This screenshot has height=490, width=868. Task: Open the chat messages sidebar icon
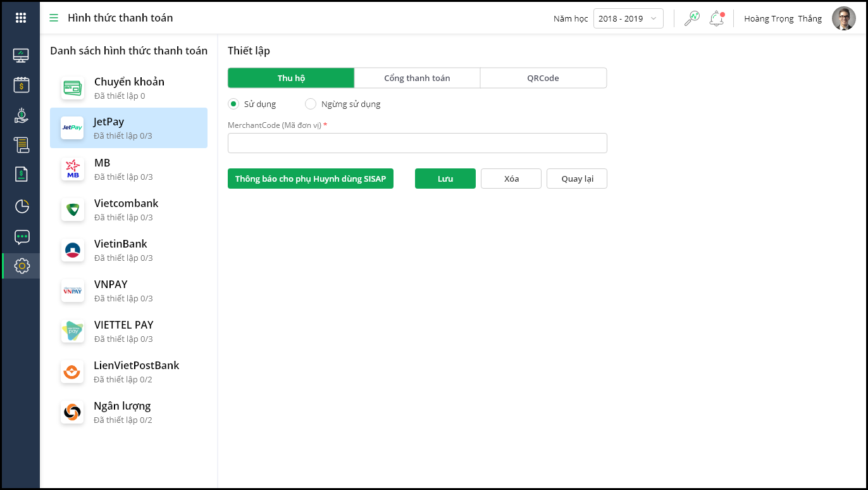point(22,237)
